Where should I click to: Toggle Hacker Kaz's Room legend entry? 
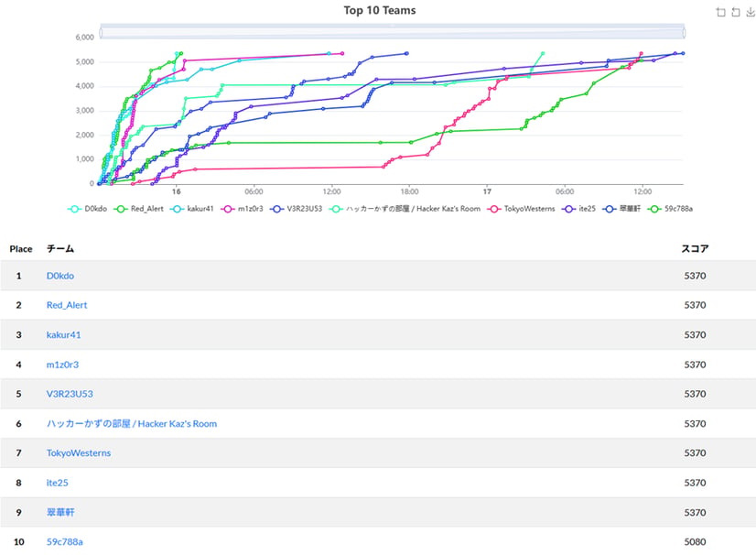(x=405, y=209)
